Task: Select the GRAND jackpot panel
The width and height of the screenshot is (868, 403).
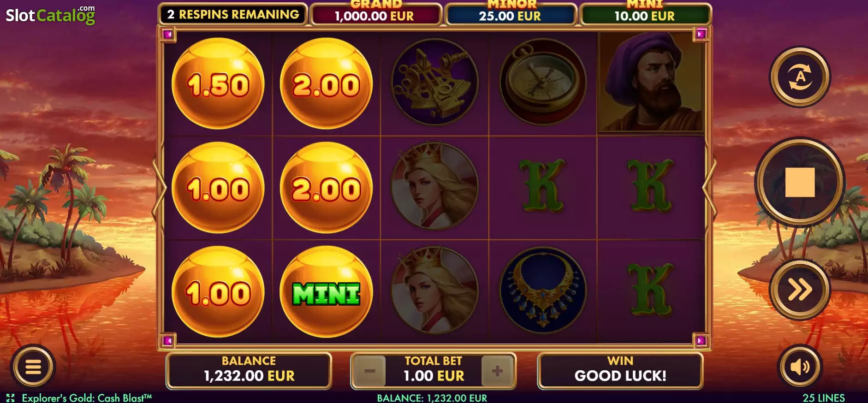Action: 375,14
